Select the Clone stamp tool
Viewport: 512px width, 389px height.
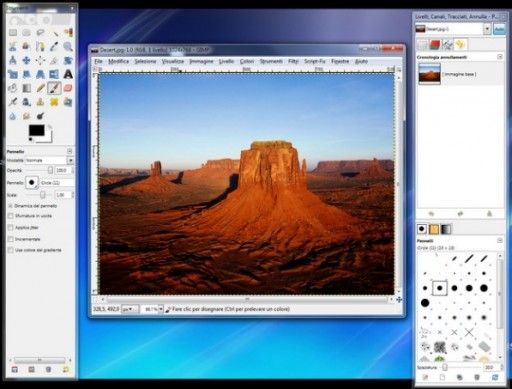(x=40, y=102)
